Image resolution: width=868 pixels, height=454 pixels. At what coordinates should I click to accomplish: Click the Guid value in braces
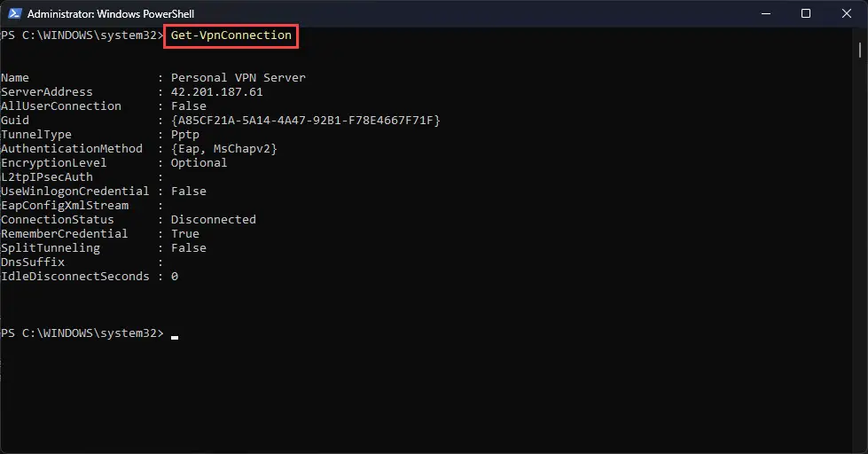306,120
